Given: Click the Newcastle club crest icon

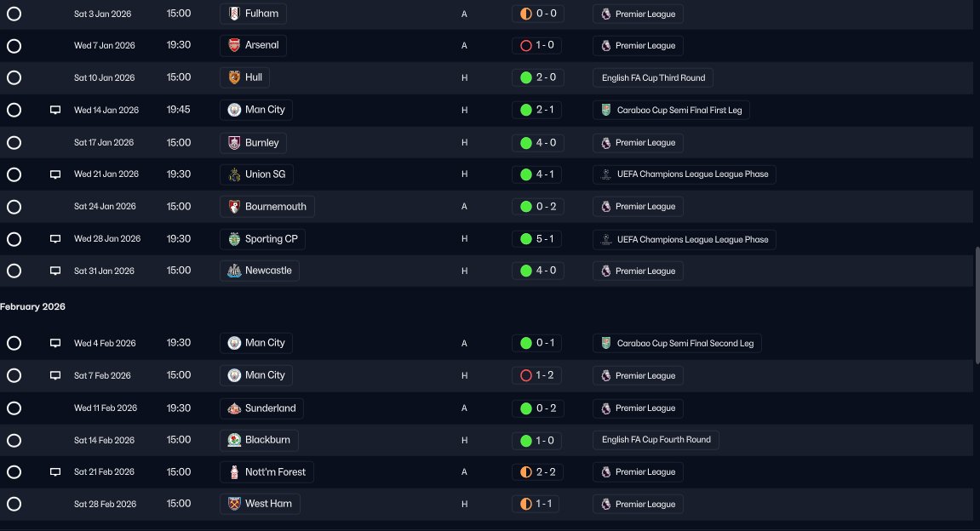Looking at the screenshot, I should tap(234, 271).
